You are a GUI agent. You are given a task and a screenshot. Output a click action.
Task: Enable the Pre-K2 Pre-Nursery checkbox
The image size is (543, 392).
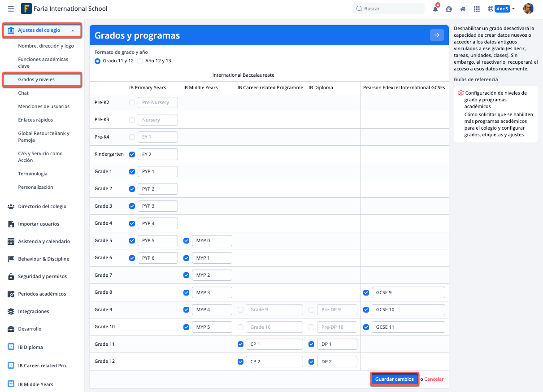click(132, 103)
